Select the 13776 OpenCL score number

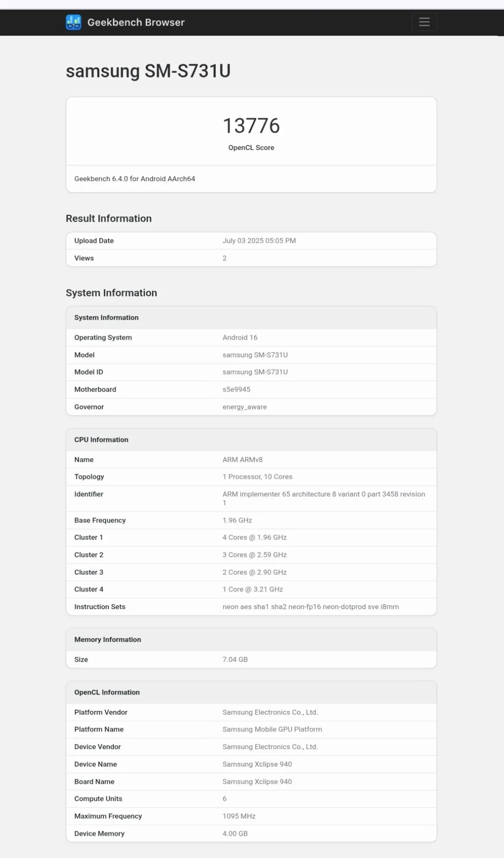tap(251, 126)
